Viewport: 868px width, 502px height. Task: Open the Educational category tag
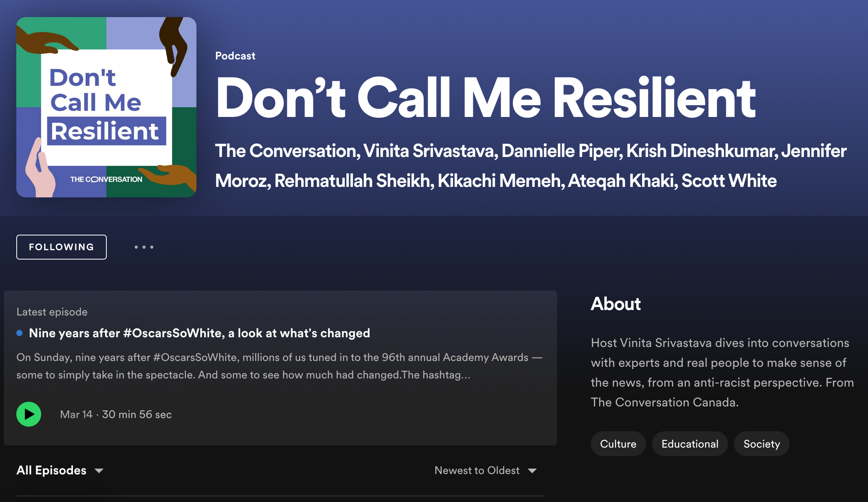click(690, 444)
